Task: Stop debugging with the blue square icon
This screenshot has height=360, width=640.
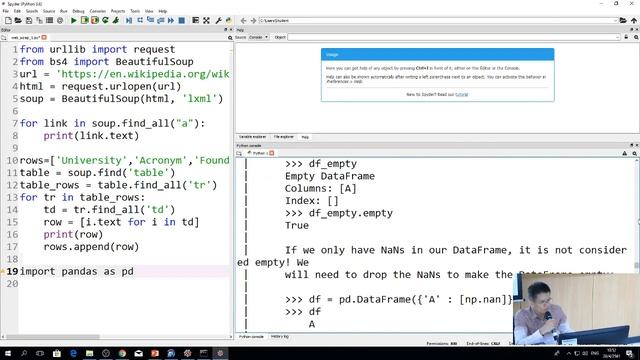Action: click(x=182, y=20)
